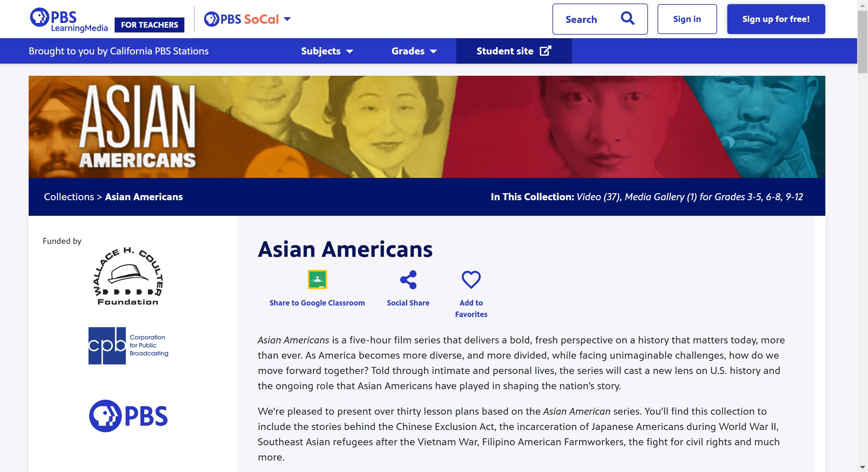Click into the Search field

point(600,19)
